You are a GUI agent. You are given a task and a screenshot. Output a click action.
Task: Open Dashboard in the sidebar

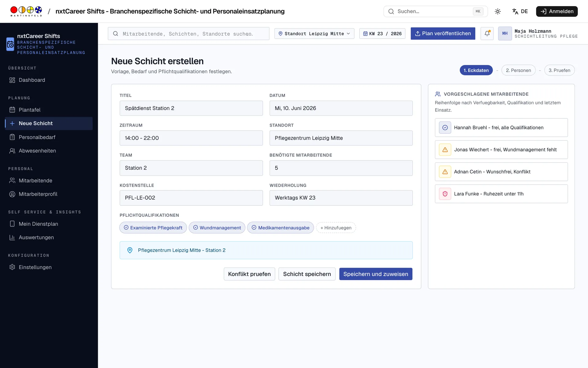pos(49,80)
